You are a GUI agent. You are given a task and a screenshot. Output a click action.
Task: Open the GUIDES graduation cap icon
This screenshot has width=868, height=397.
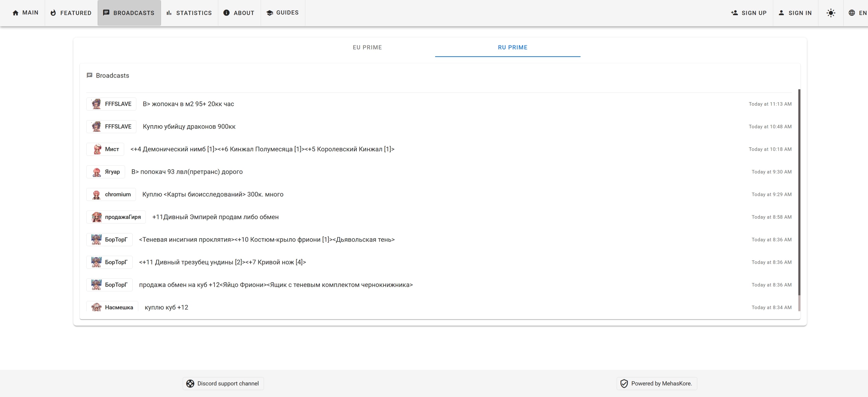[x=270, y=13]
